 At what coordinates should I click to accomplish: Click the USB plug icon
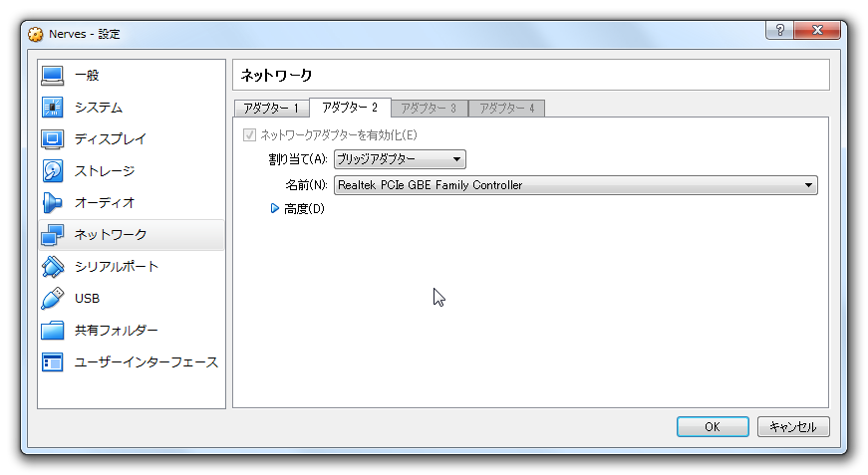click(x=53, y=299)
